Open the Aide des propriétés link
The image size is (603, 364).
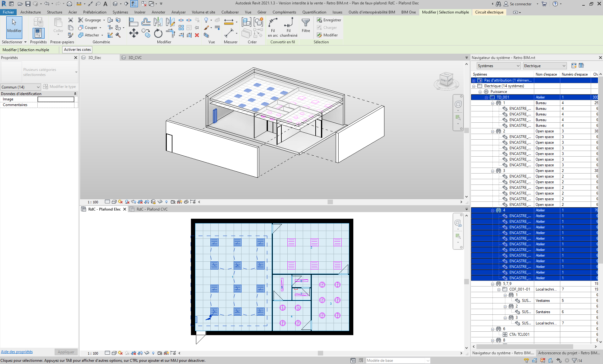click(17, 352)
